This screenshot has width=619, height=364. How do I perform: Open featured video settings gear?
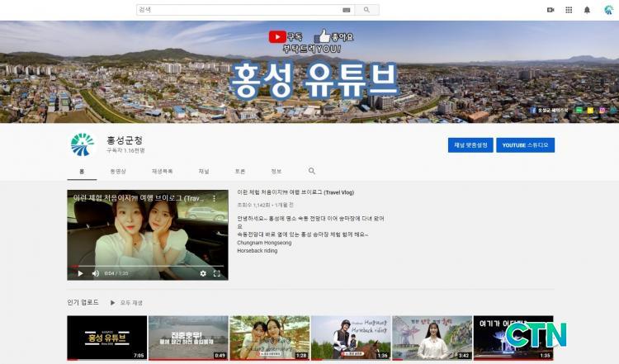click(x=203, y=273)
